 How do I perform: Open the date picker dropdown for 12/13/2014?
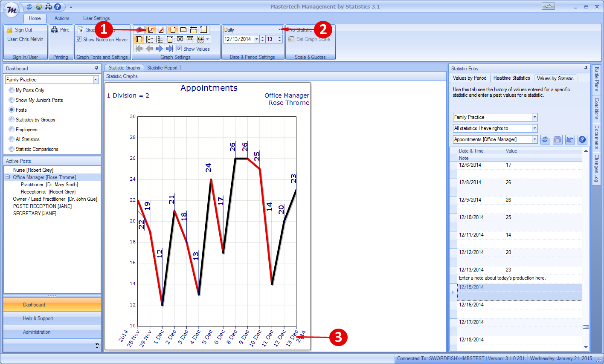point(256,39)
